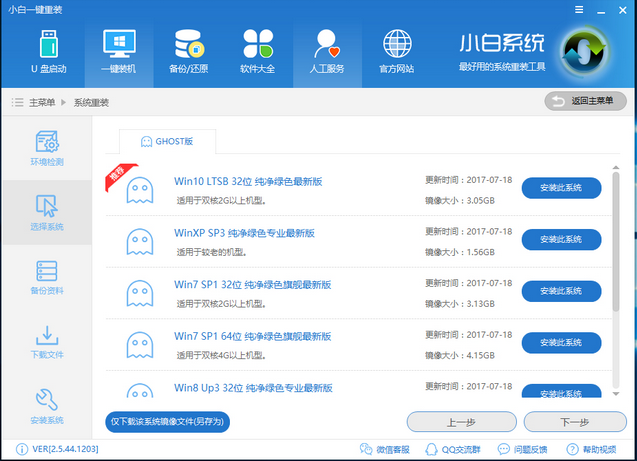The image size is (637, 461).
Task: Open Win8 Up3 32位 纯净绿色专业最新版 title
Action: click(x=254, y=388)
